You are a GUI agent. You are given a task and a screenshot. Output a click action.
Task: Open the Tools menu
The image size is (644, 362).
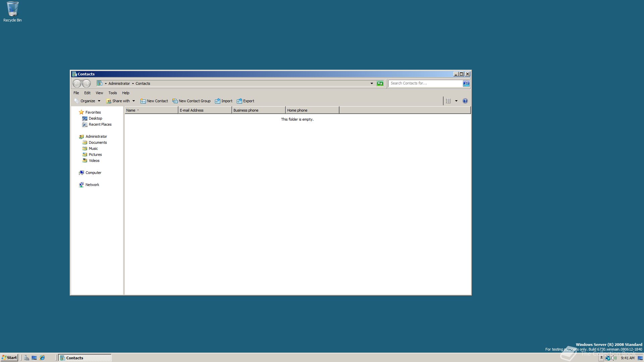(112, 93)
